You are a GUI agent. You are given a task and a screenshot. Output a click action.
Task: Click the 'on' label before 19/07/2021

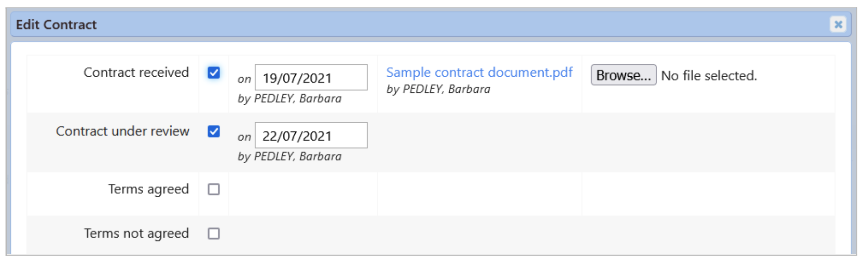[x=244, y=79]
